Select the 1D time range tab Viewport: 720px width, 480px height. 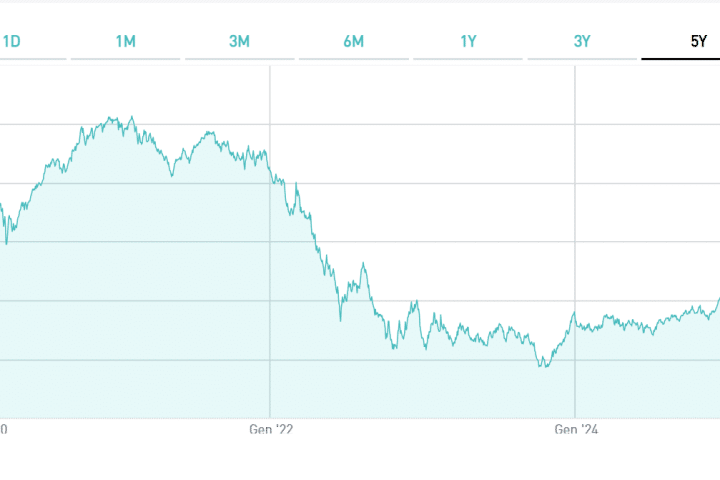pos(12,41)
